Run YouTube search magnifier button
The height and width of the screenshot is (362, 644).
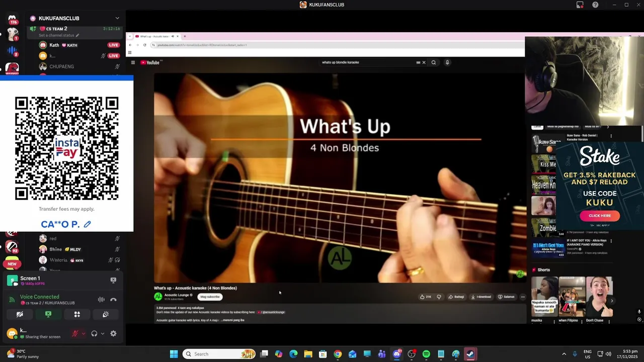[x=433, y=62]
